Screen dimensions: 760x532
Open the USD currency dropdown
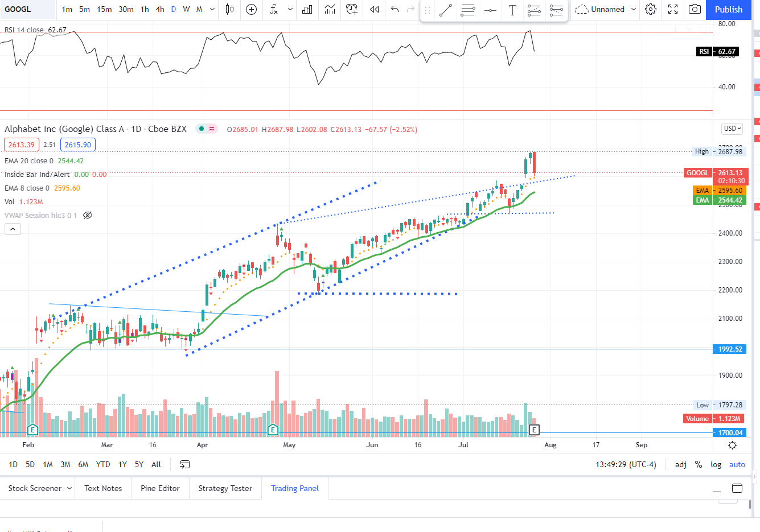[733, 129]
